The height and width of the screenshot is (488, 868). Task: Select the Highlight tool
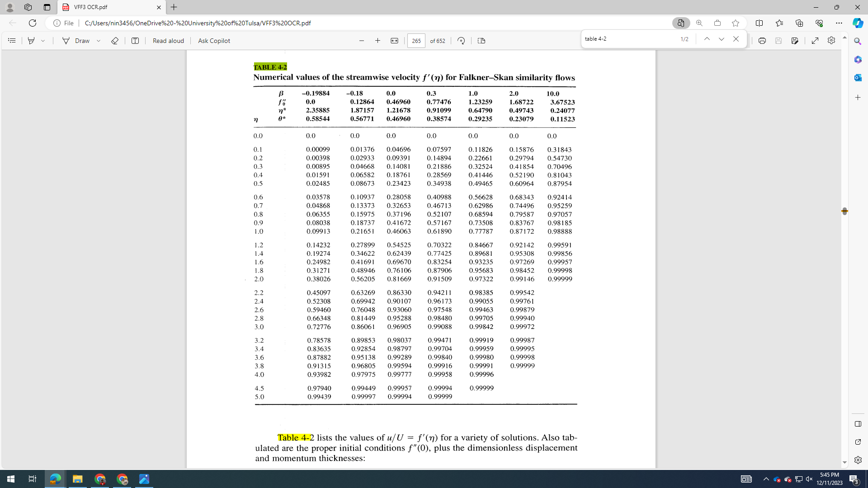tap(31, 41)
